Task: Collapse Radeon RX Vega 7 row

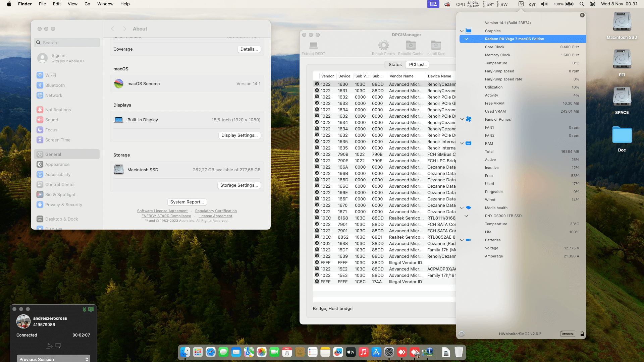Action: (466, 39)
